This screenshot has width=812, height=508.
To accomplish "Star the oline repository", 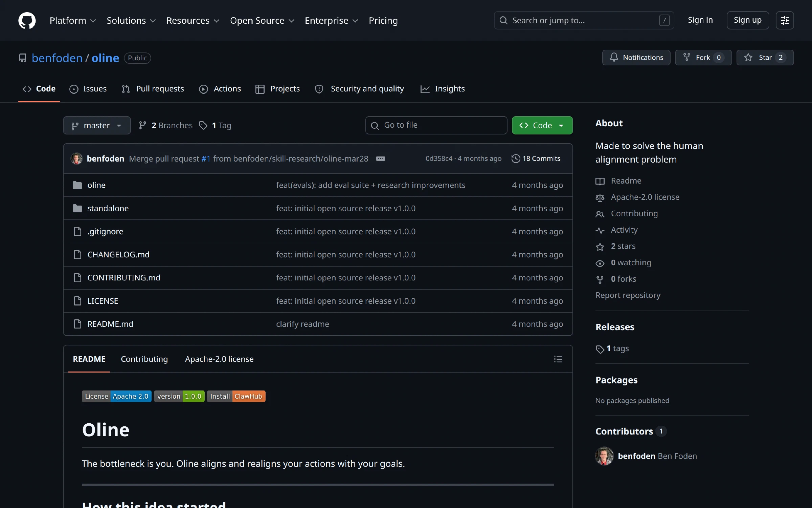I will 765,58.
